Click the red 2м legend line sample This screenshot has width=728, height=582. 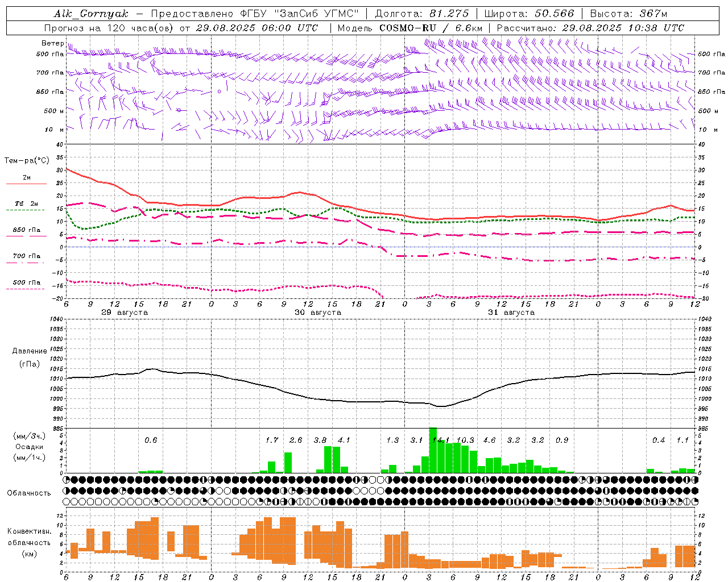coord(26,184)
